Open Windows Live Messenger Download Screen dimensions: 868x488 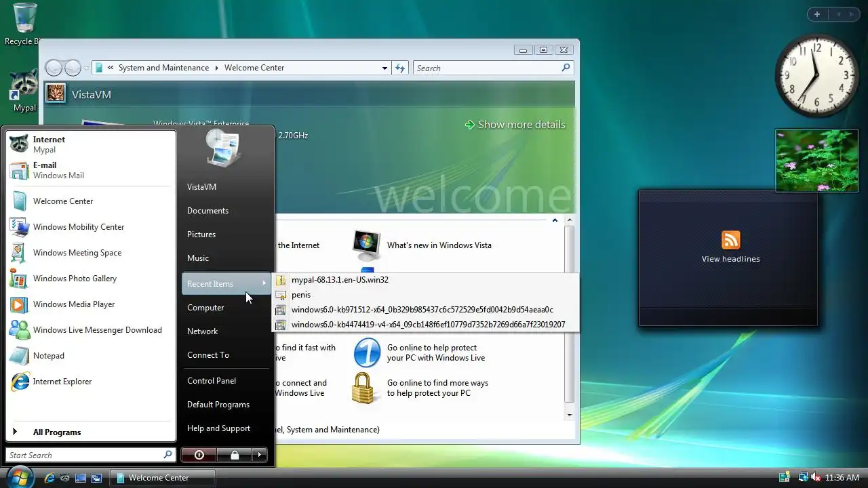(91, 330)
